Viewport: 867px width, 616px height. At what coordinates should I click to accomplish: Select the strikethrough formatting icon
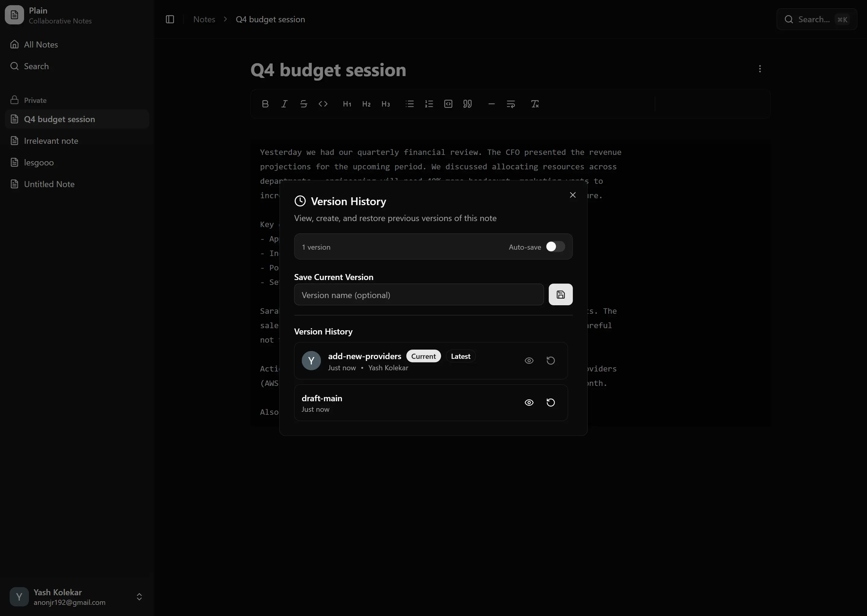click(304, 103)
